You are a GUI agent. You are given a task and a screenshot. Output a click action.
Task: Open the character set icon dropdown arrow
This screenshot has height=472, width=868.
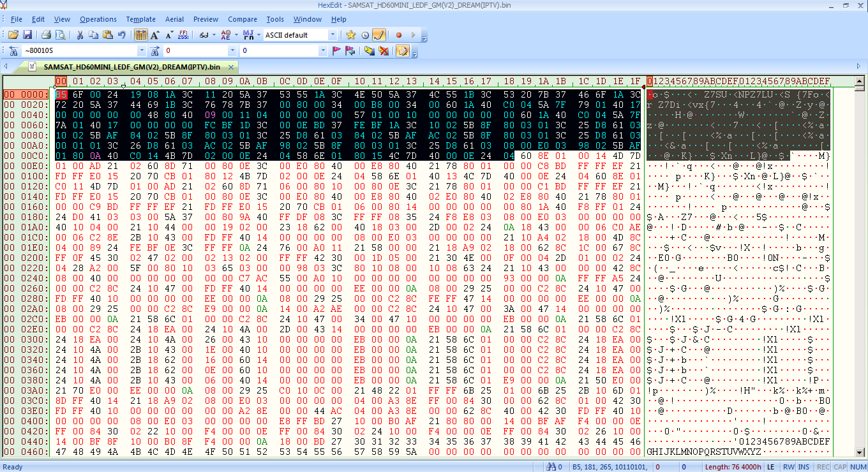click(x=236, y=35)
